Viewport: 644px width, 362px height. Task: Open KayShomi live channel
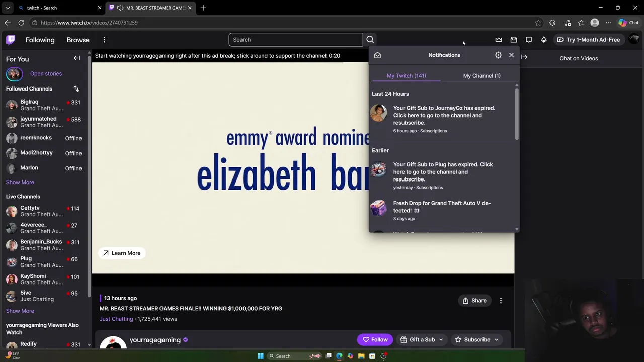click(44, 279)
